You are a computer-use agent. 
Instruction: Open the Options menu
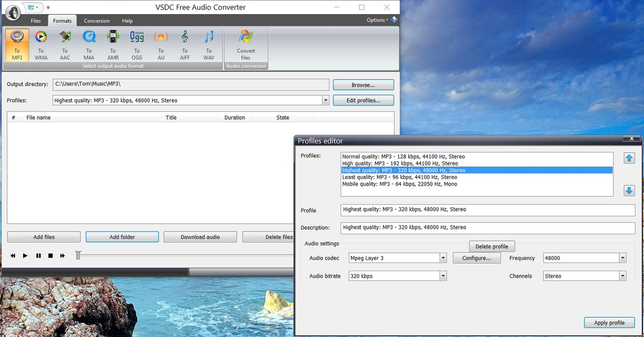(x=377, y=20)
